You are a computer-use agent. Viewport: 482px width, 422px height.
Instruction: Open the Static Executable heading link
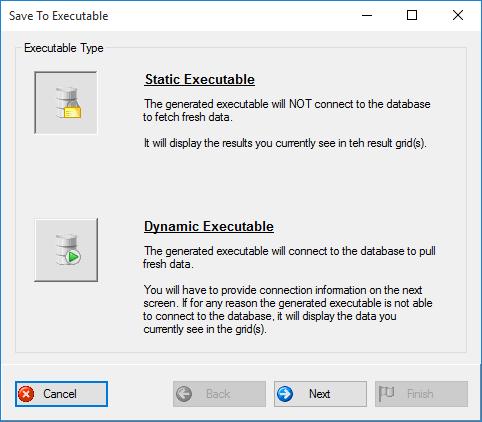[200, 79]
